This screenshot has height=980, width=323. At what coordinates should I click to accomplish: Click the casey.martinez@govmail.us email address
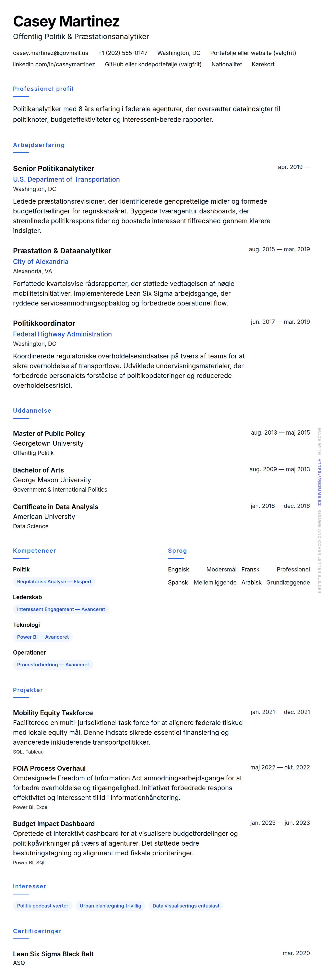(x=50, y=53)
